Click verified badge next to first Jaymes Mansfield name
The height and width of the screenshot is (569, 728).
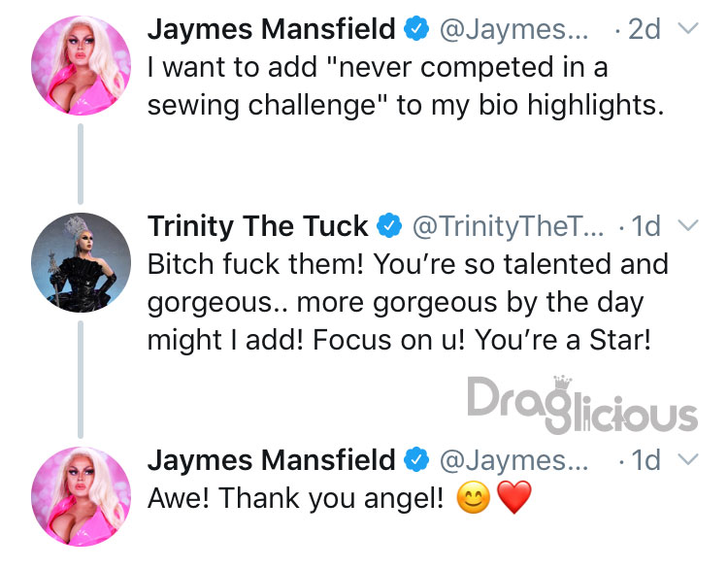click(x=416, y=29)
